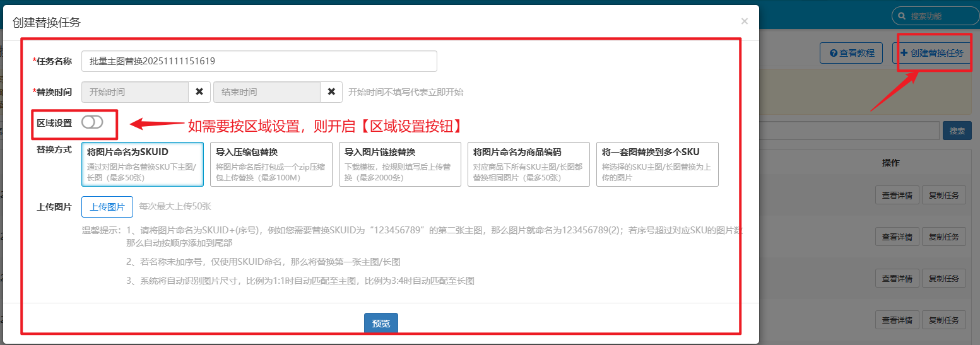Click the first 复制任务 button
Screen dimensions: 980x345
(x=943, y=196)
